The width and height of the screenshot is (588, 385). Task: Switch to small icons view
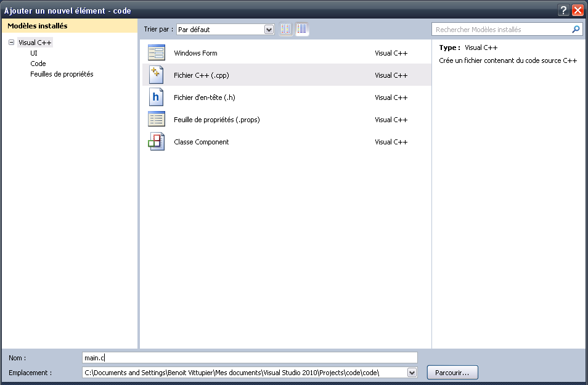pyautogui.click(x=286, y=29)
